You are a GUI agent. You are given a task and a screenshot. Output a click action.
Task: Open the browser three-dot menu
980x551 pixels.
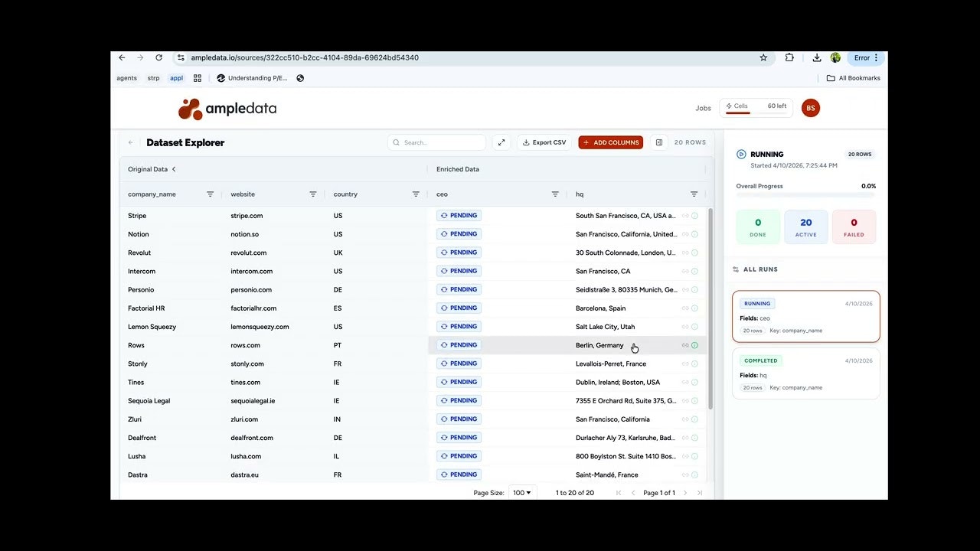click(877, 57)
